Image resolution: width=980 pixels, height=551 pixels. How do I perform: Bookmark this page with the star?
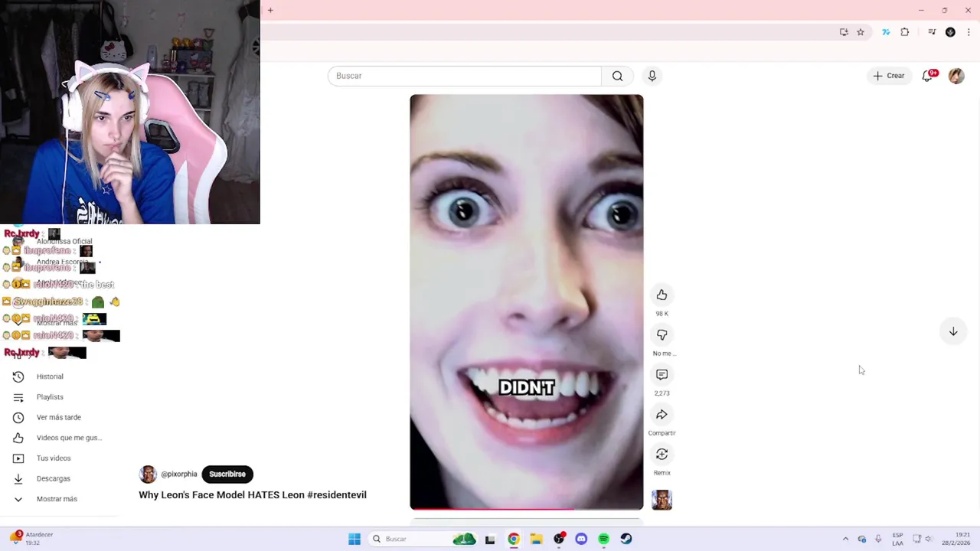click(x=861, y=32)
